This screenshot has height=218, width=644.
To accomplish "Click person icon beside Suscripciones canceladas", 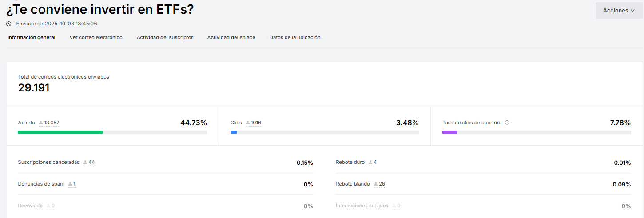I will tap(85, 163).
